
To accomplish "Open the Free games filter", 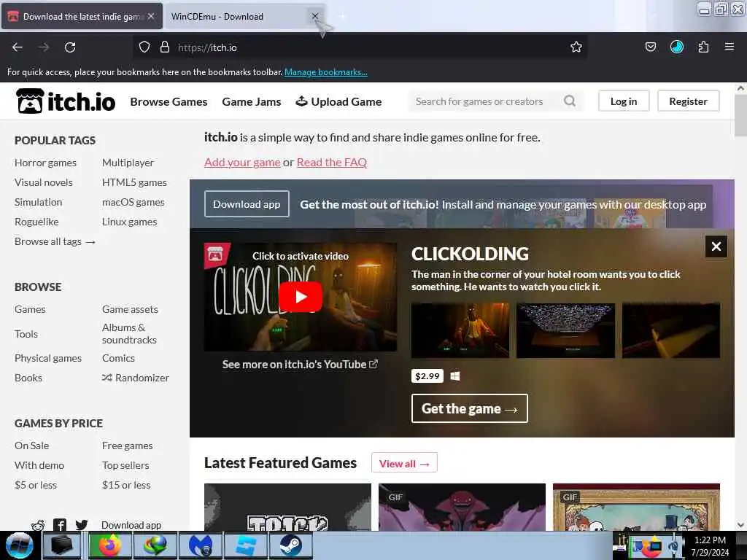I will pos(127,446).
